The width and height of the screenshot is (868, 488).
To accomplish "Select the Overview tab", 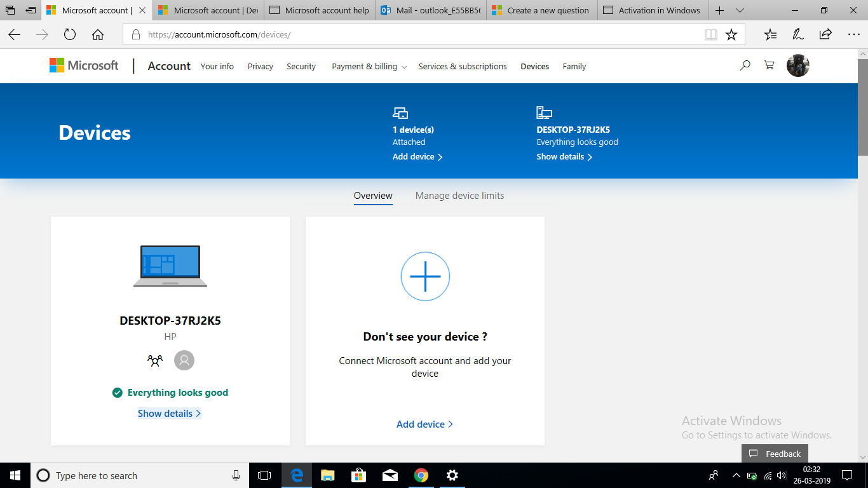I will coord(373,196).
